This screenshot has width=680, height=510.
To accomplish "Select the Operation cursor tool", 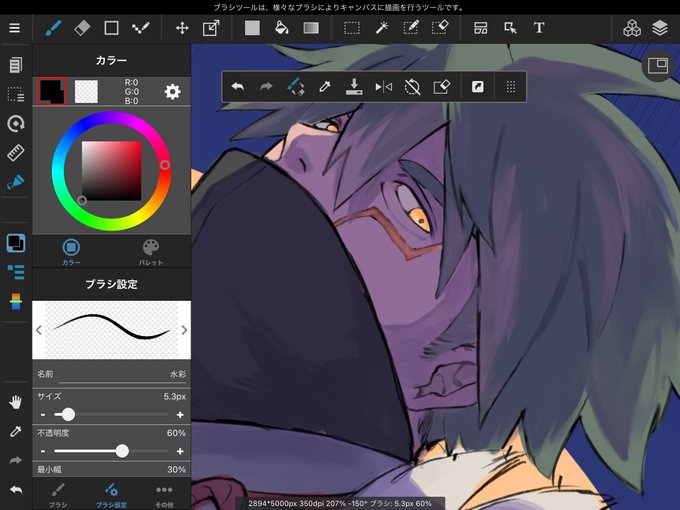I will (510, 28).
